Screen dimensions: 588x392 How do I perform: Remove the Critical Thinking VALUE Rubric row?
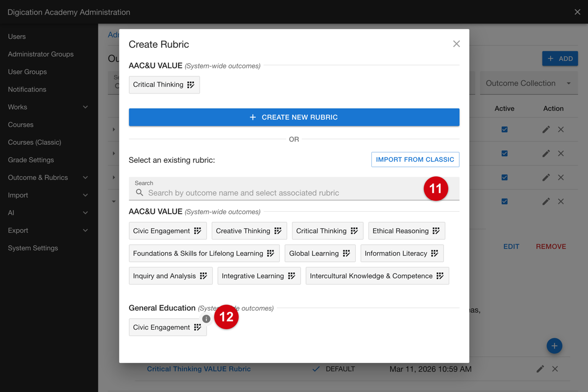coord(555,369)
